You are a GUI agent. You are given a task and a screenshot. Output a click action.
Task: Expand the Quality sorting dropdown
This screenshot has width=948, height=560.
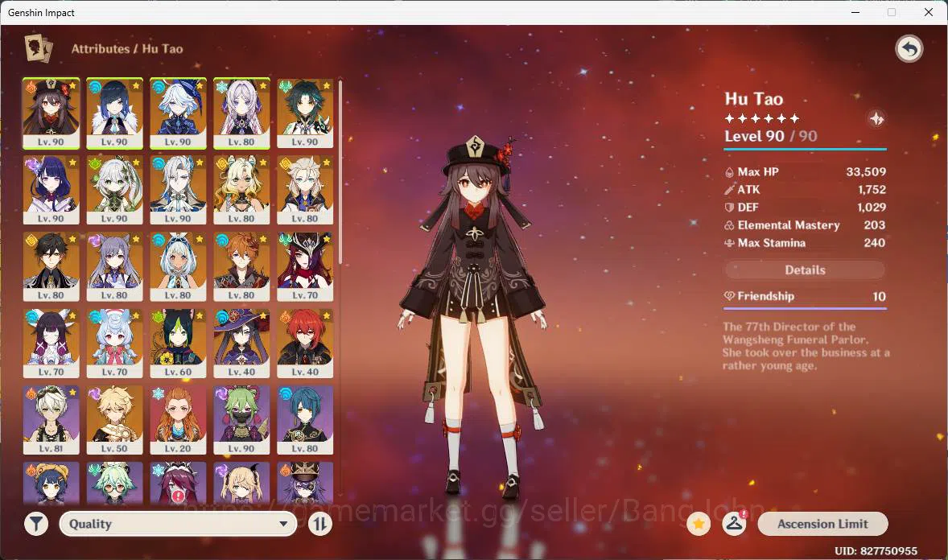[x=178, y=524]
